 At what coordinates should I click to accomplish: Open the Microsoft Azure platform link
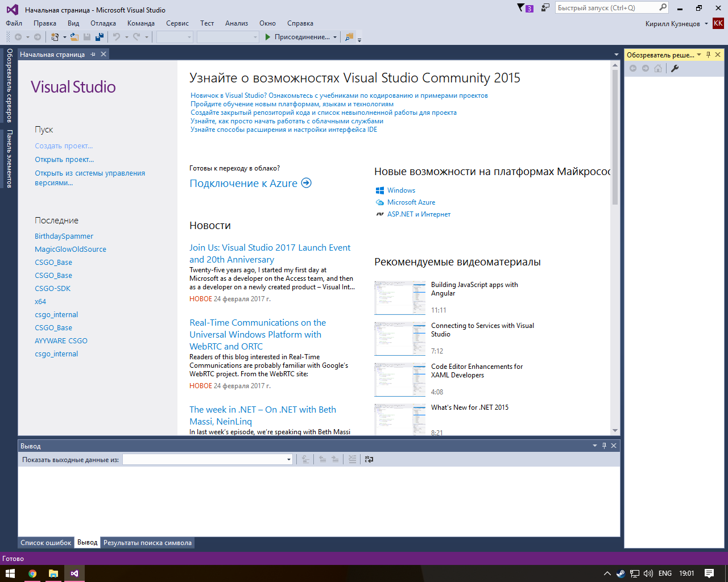[411, 202]
